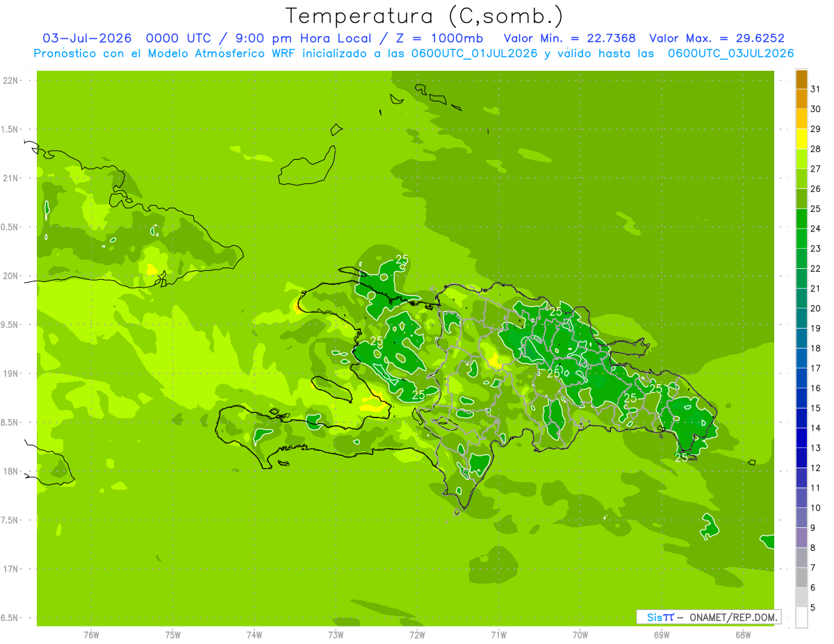Click the 75W longitude axis label

point(173,635)
